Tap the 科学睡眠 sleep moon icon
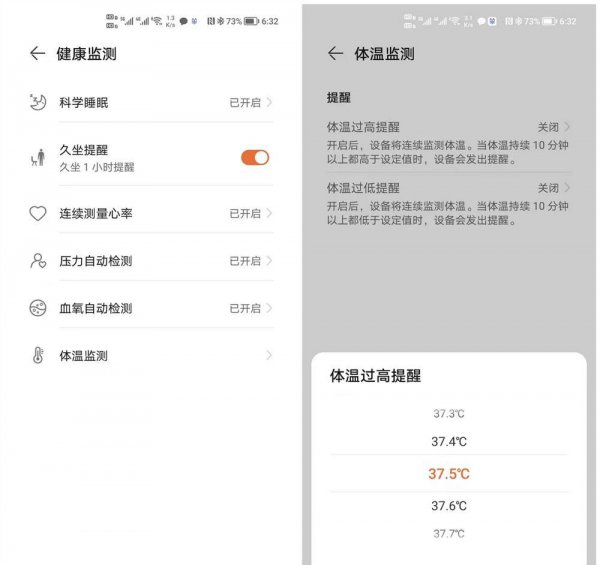 [38, 102]
